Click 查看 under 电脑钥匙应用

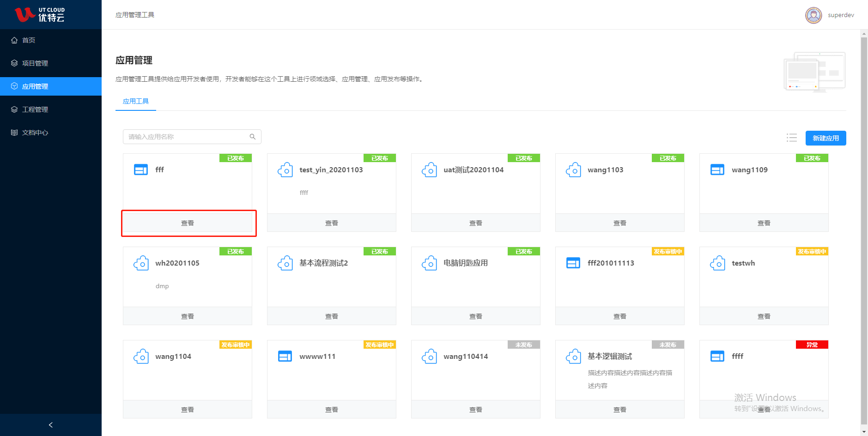[x=476, y=316]
